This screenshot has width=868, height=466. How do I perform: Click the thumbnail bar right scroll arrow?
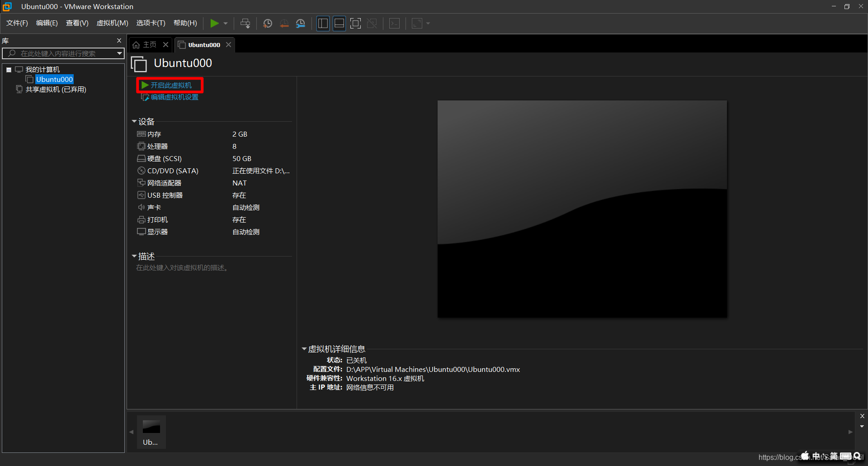tap(850, 432)
